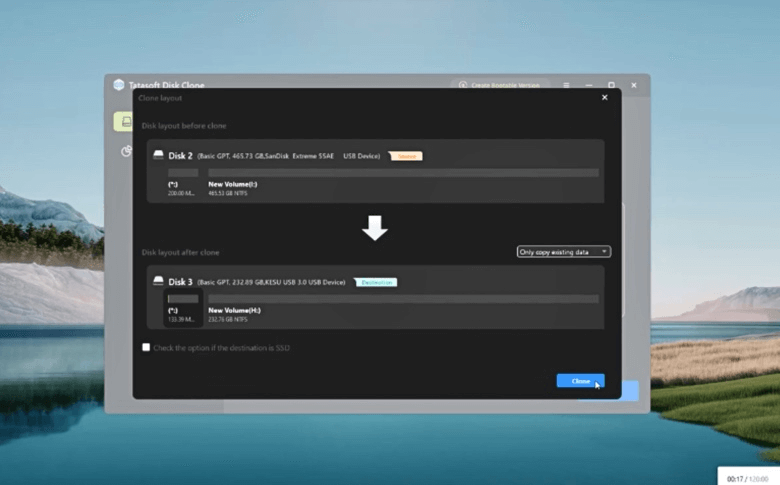Image resolution: width=780 pixels, height=485 pixels.
Task: Click Disk layout before clone heading
Action: point(184,126)
